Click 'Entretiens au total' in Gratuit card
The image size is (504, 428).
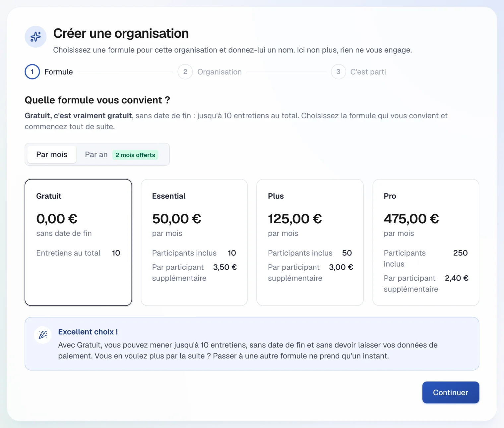click(x=68, y=253)
